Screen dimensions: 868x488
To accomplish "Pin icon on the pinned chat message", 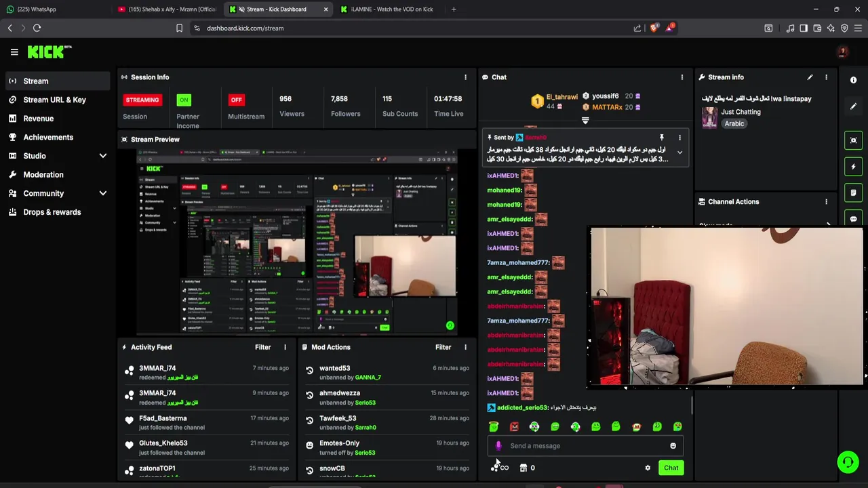I will [x=662, y=138].
